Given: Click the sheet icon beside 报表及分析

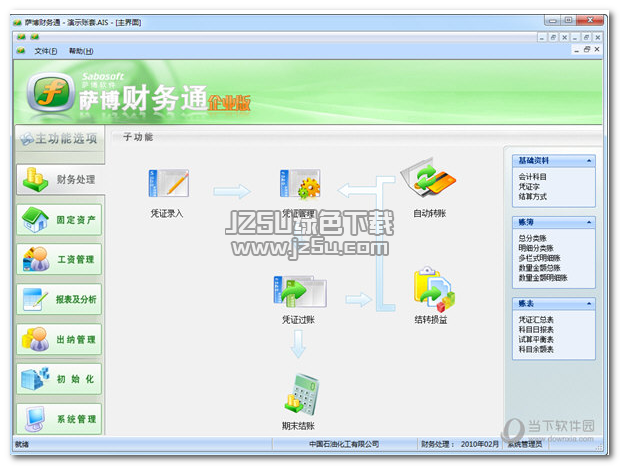Looking at the screenshot, I should [35, 299].
